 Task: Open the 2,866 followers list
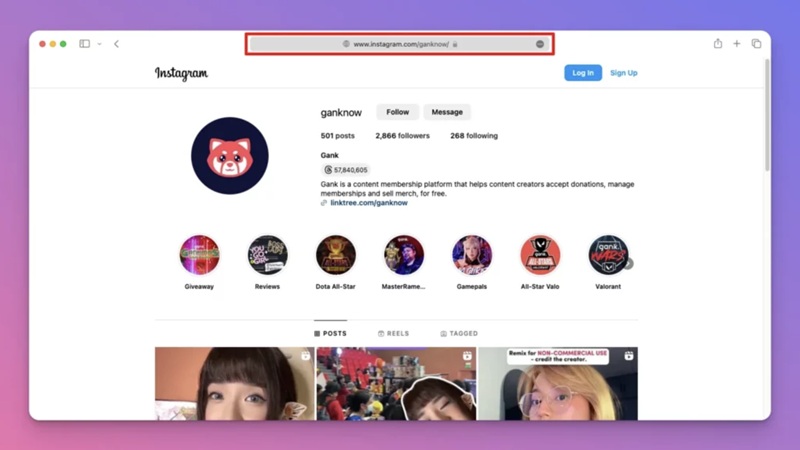click(403, 136)
